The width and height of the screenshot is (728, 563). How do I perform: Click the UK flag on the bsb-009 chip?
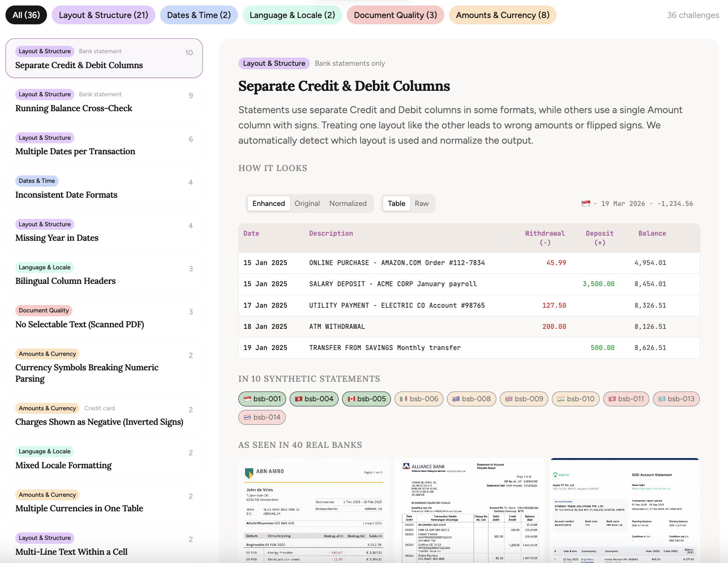(509, 399)
